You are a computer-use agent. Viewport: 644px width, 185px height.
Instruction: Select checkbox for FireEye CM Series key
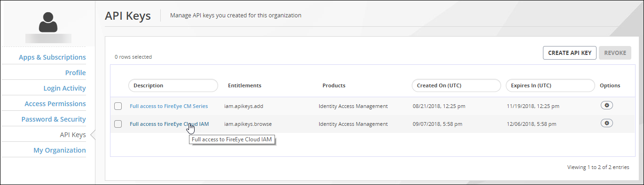point(118,106)
